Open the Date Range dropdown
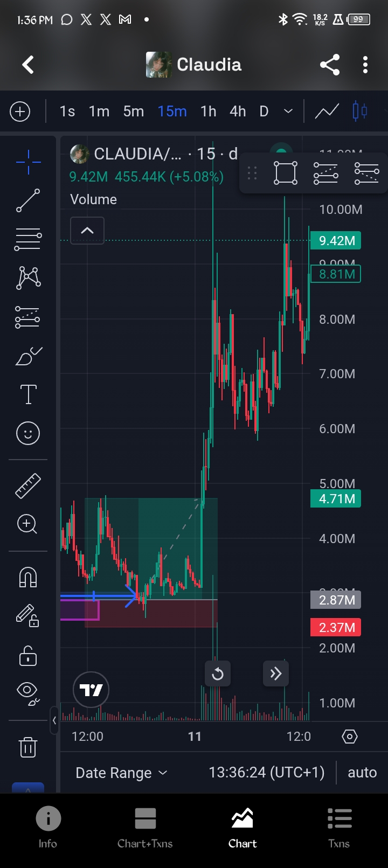 pyautogui.click(x=122, y=773)
